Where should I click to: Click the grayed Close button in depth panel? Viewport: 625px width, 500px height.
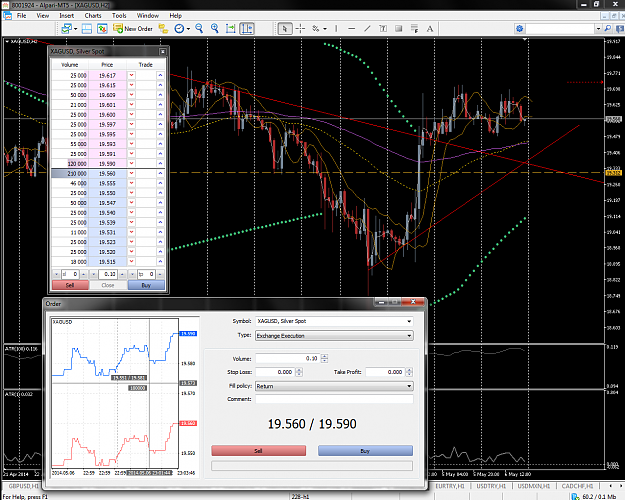point(108,285)
